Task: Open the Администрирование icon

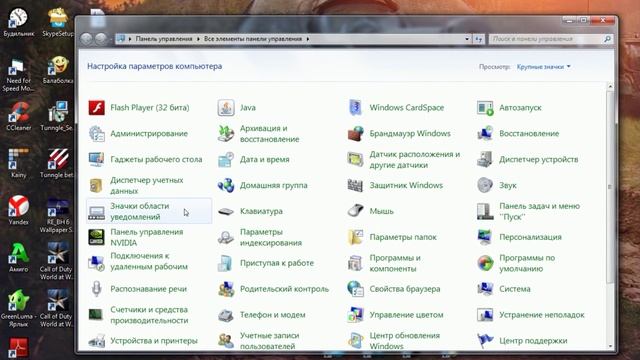Action: [97, 133]
